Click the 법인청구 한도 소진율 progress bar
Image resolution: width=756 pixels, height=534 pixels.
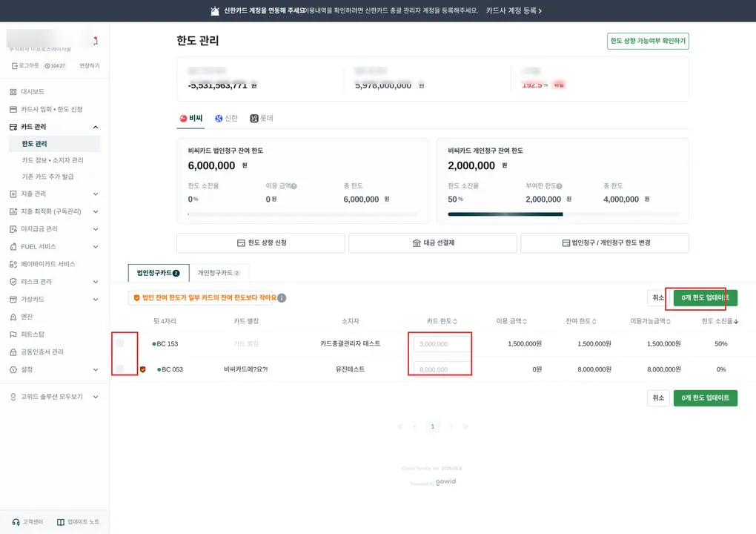(303, 214)
